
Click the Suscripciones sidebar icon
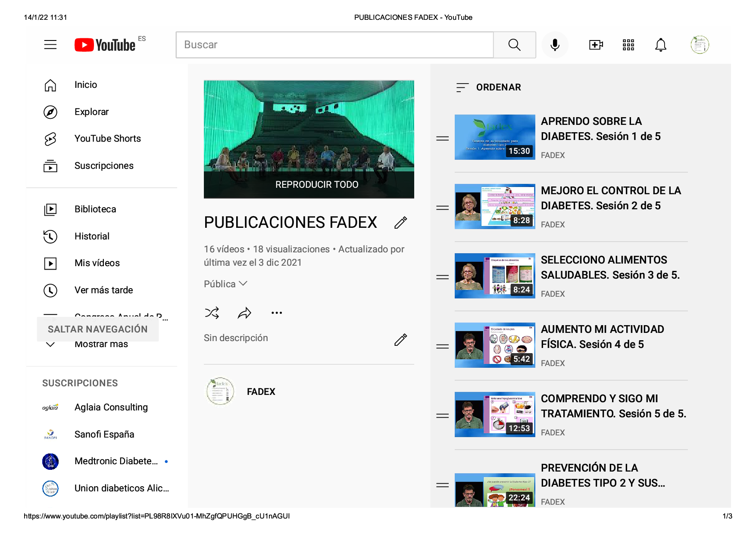coord(50,166)
